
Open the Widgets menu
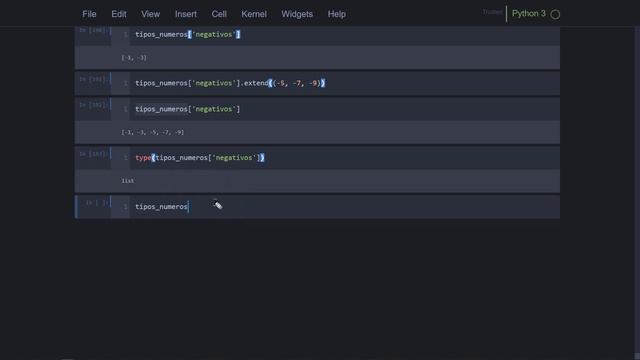pos(297,14)
